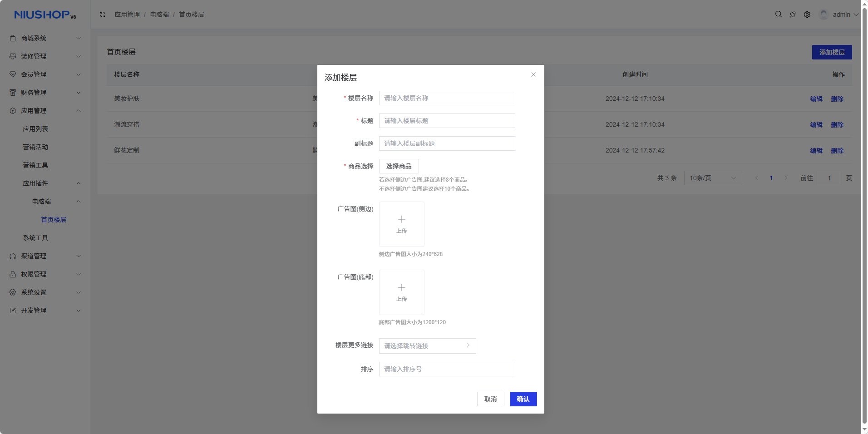The width and height of the screenshot is (868, 434).
Task: Open the 10条/页 page size dropdown
Action: click(713, 178)
